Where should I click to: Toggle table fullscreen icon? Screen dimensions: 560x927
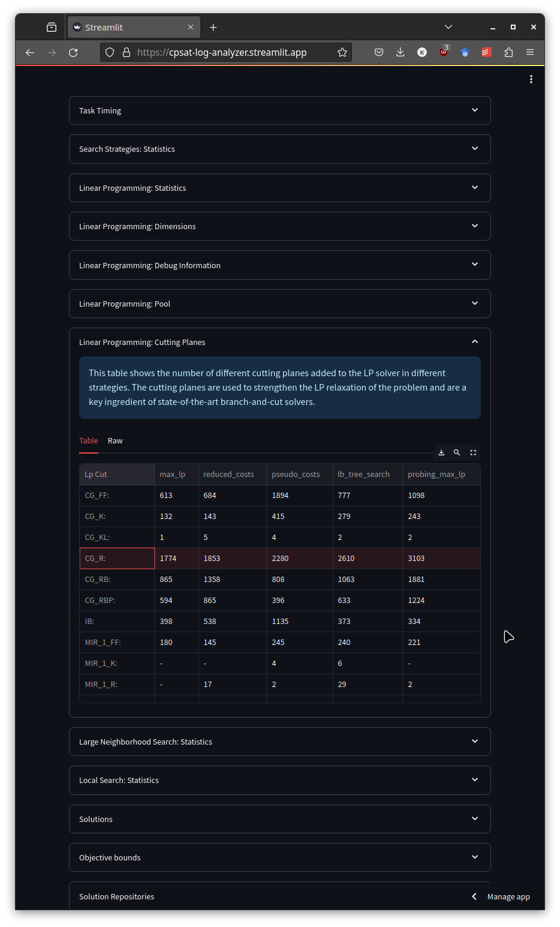click(x=473, y=452)
